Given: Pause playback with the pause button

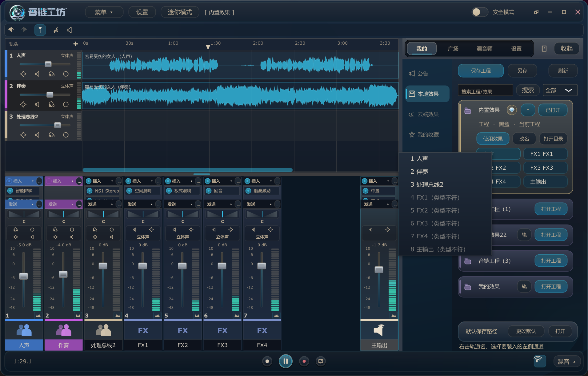Looking at the screenshot, I should tap(286, 361).
